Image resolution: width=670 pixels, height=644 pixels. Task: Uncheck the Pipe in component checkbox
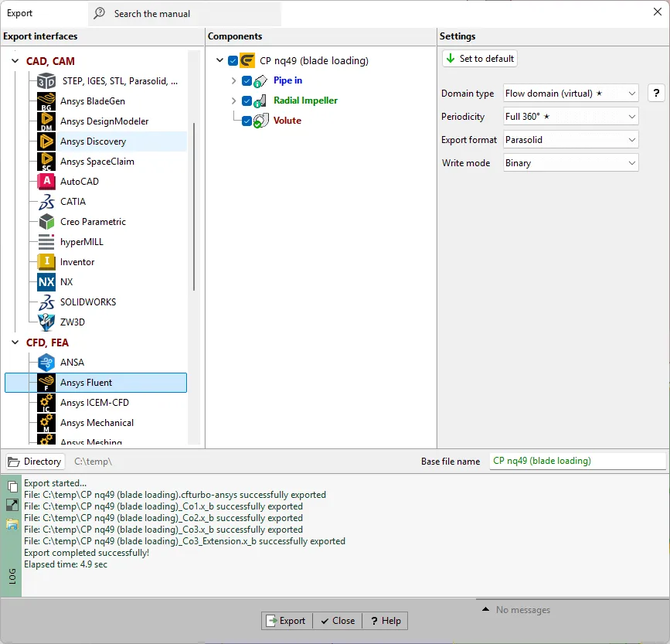[x=247, y=80]
